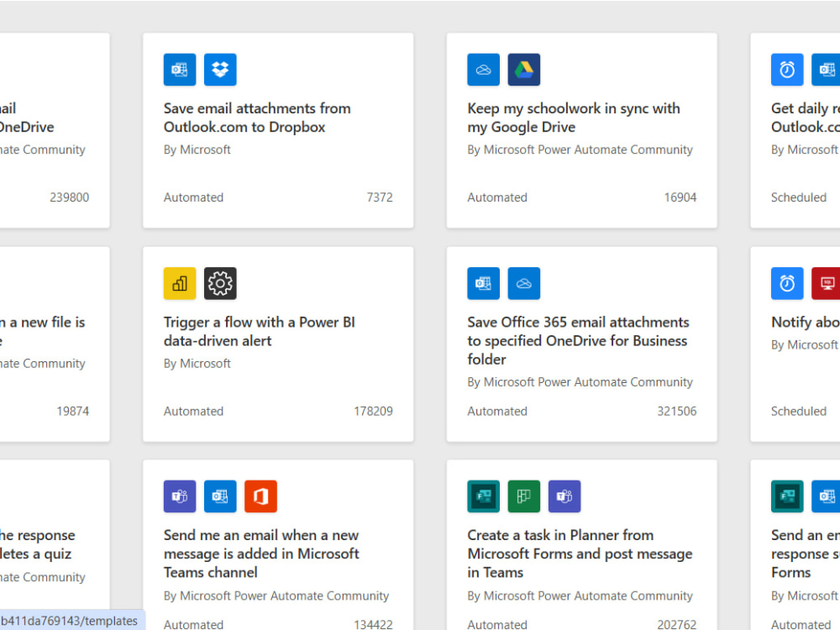Click the Dropbox icon on Outlook attachments card
Image resolution: width=840 pixels, height=630 pixels.
click(x=220, y=70)
